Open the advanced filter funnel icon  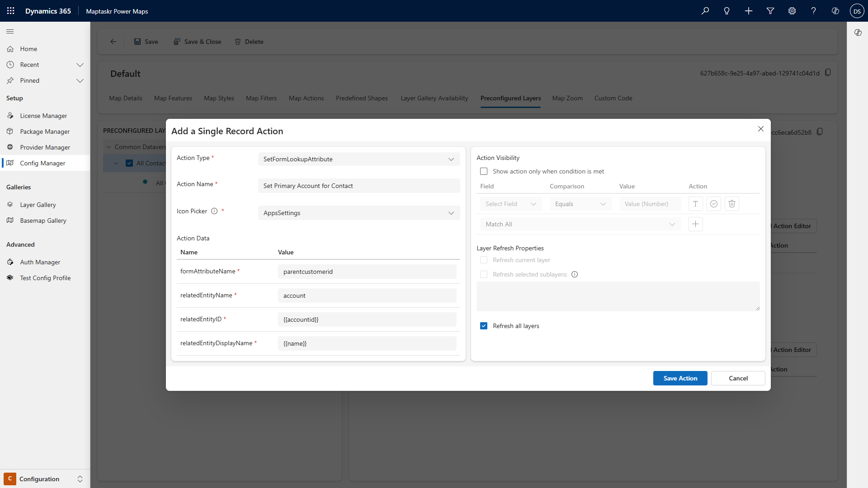tap(770, 11)
